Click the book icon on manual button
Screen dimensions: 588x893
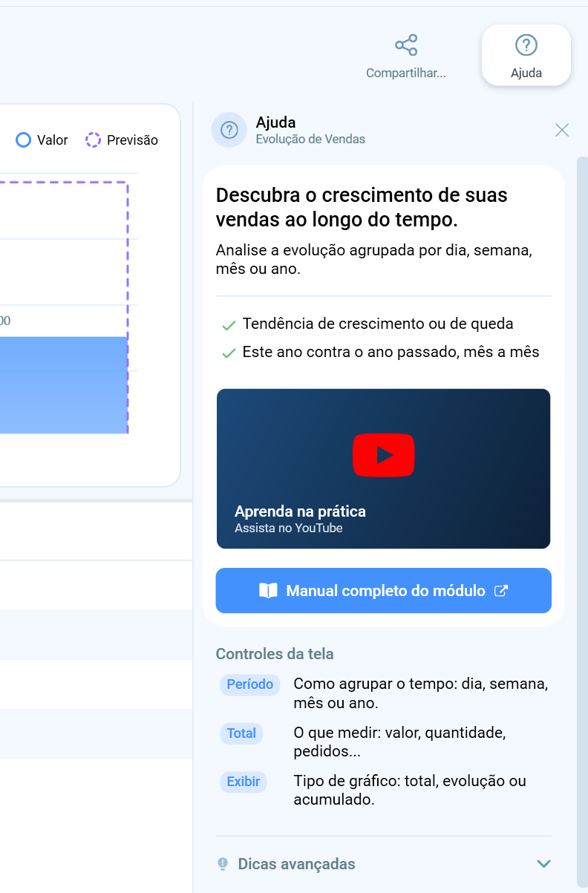268,591
